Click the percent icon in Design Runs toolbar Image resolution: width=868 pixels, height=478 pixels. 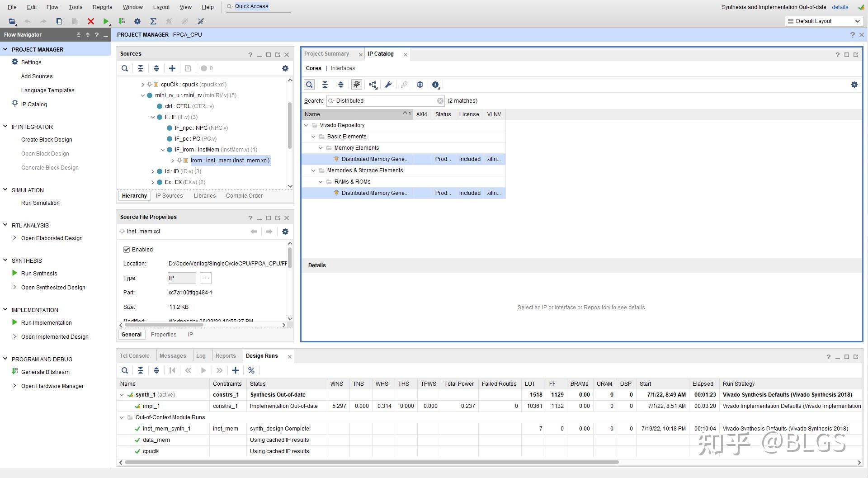[251, 370]
